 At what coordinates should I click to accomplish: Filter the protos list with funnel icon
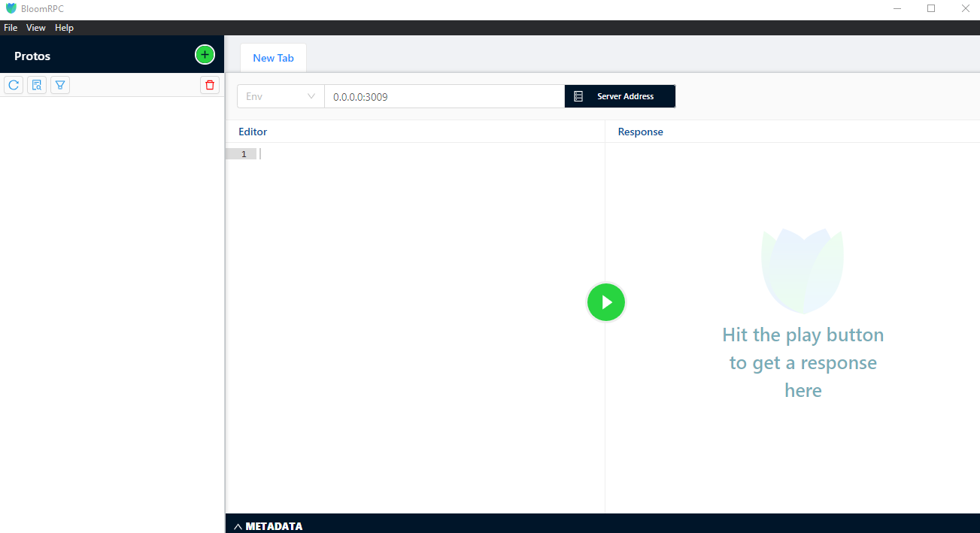tap(59, 84)
